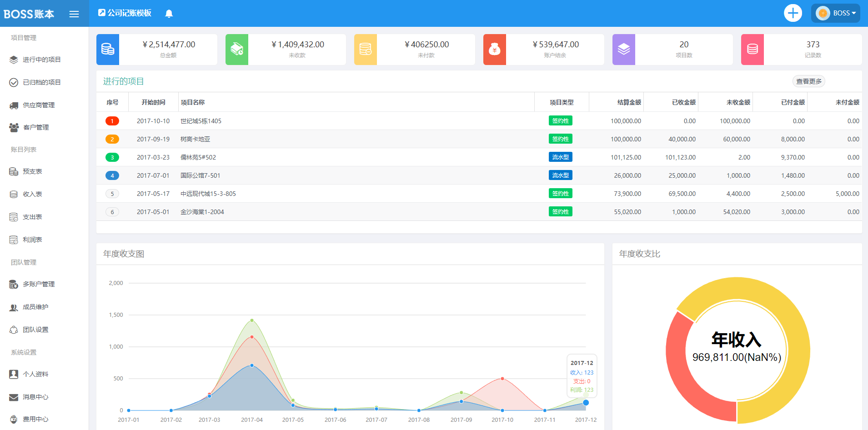Open the BOSS user dropdown

click(x=836, y=13)
